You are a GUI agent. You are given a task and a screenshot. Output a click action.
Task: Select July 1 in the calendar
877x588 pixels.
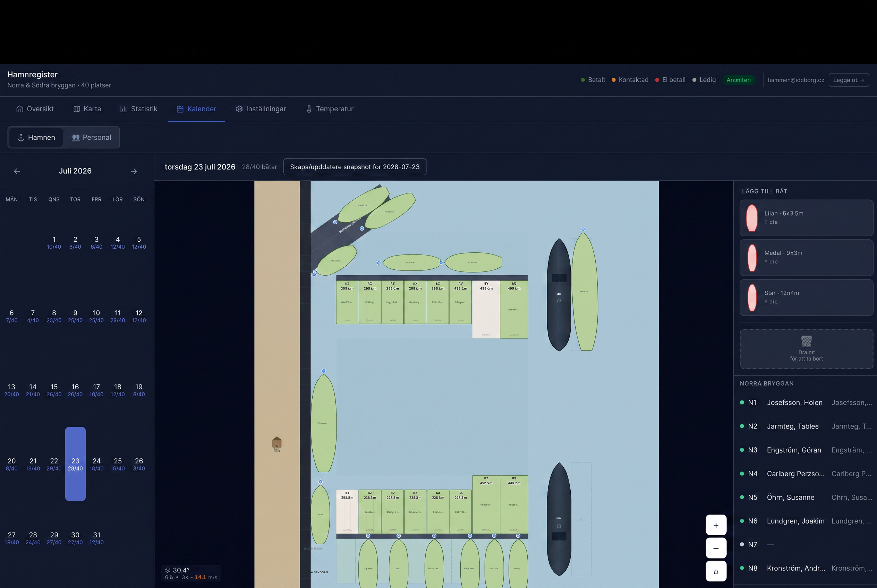click(54, 243)
